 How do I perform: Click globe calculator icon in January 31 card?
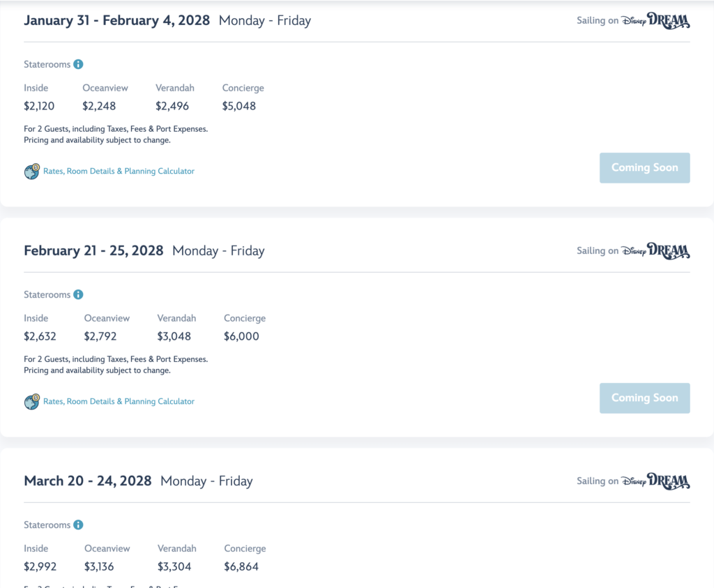(32, 172)
